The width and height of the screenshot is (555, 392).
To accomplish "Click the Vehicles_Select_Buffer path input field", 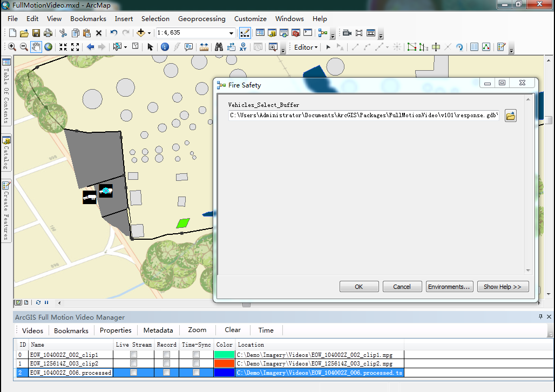I will pyautogui.click(x=364, y=116).
